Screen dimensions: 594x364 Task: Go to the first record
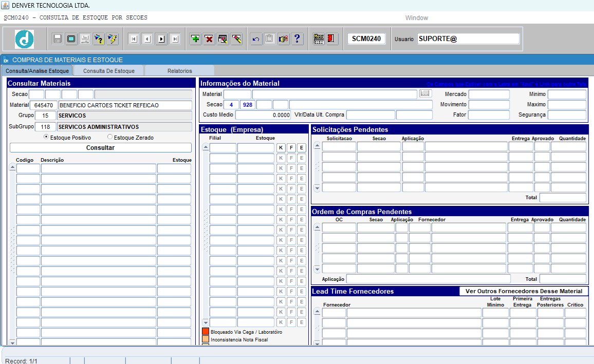134,39
